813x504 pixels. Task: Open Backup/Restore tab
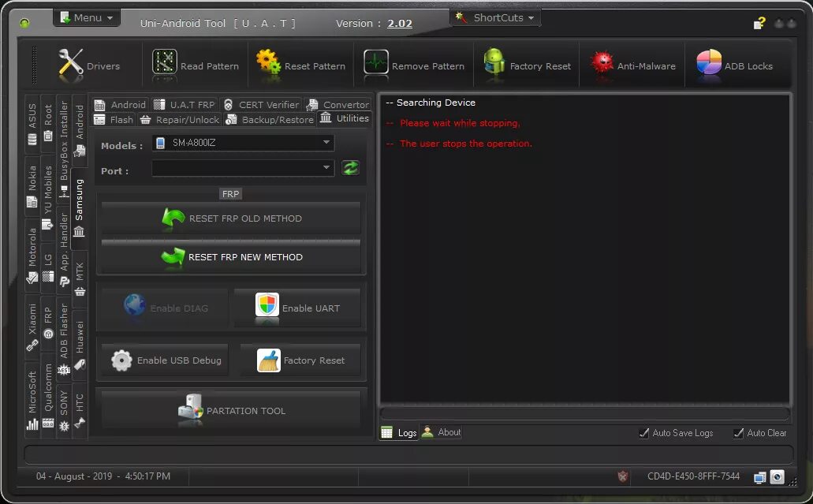[x=270, y=120]
